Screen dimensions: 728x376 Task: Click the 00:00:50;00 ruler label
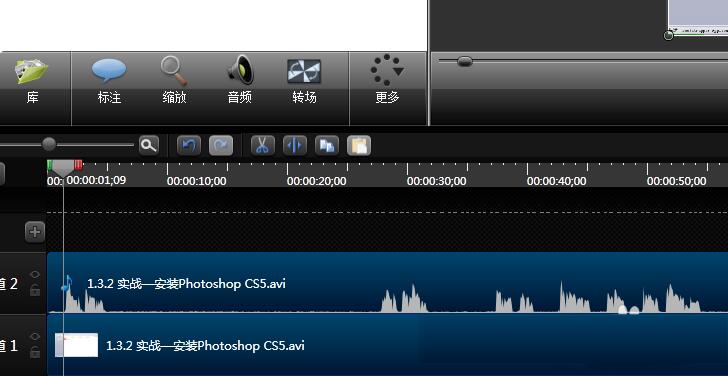point(677,181)
